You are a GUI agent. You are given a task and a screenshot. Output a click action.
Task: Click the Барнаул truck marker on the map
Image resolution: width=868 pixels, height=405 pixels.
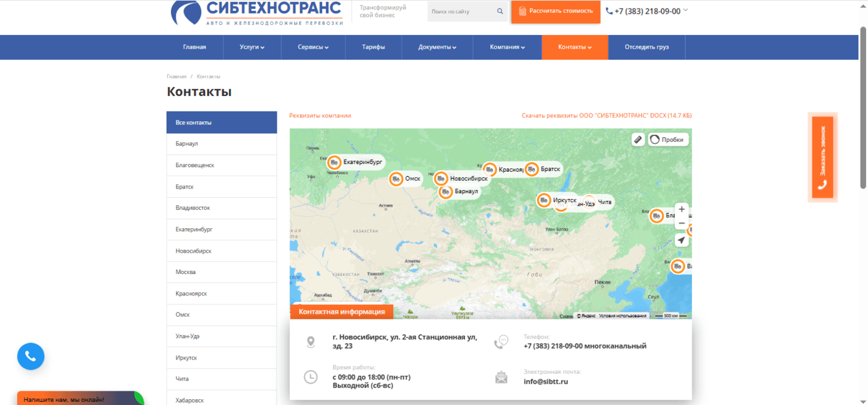[446, 192]
